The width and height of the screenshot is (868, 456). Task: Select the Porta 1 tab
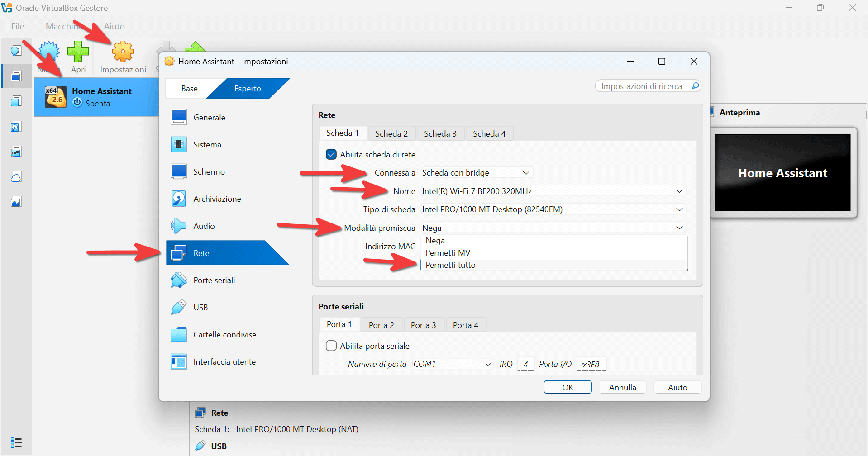[339, 324]
